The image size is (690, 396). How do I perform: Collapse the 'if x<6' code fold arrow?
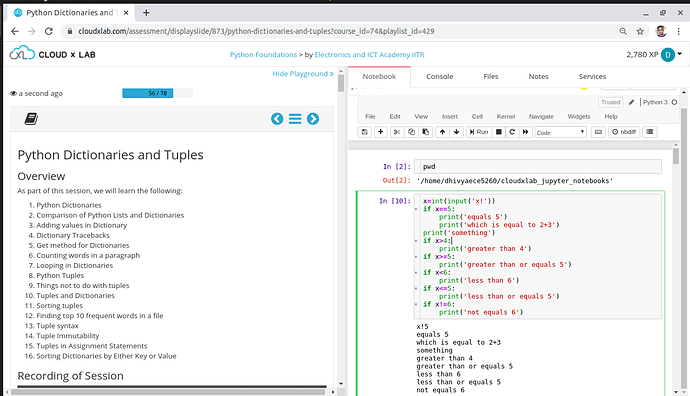416,272
